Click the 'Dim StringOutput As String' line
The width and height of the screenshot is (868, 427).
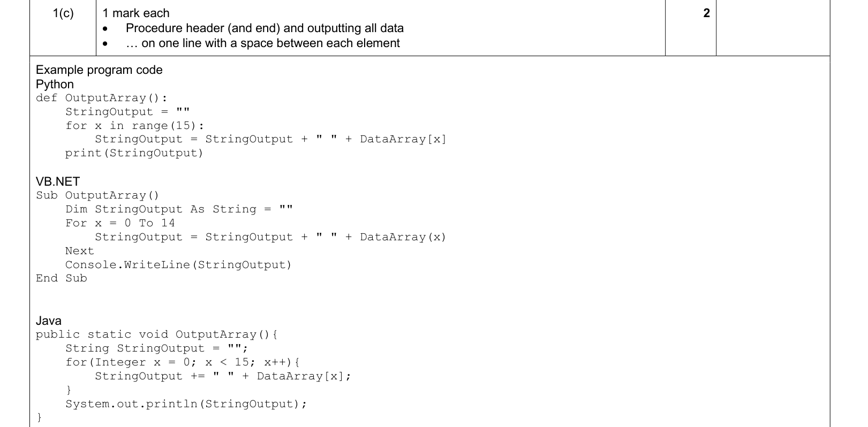(179, 209)
